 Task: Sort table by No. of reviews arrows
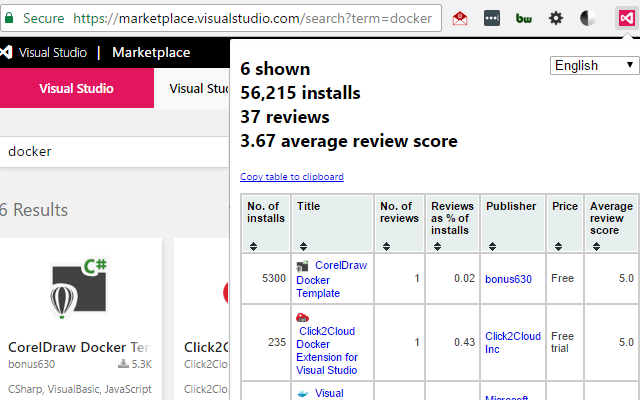click(387, 246)
